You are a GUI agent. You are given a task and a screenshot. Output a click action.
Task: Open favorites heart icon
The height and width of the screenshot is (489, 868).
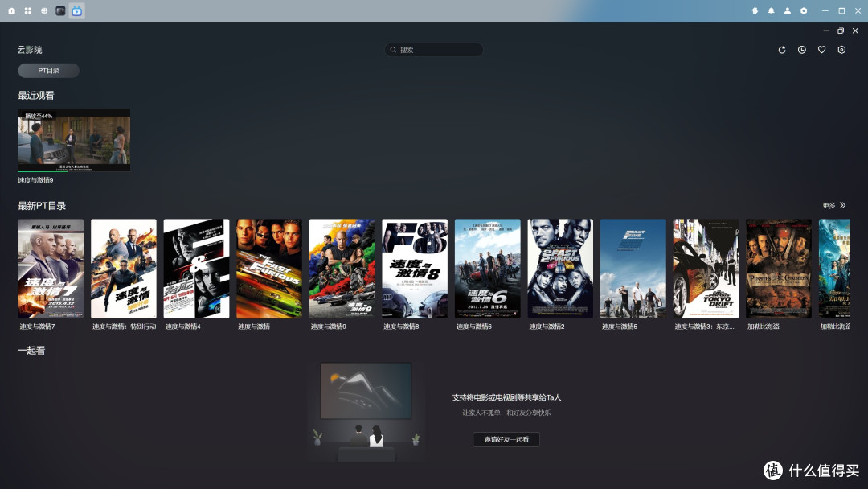click(x=821, y=50)
